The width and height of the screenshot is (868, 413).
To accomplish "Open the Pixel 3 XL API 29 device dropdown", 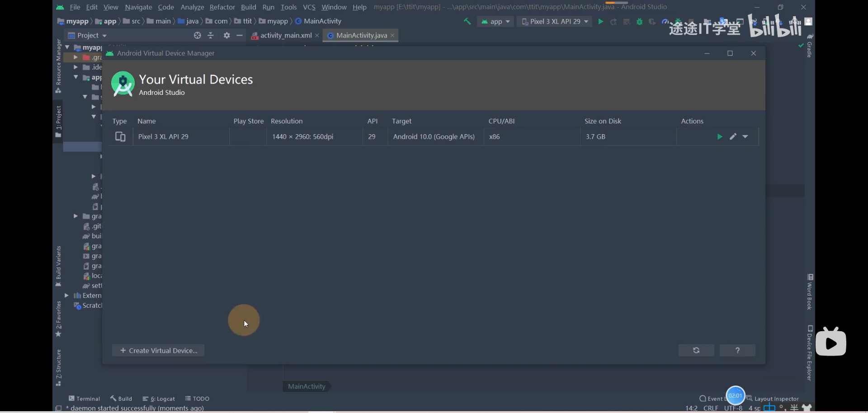I will pos(554,21).
